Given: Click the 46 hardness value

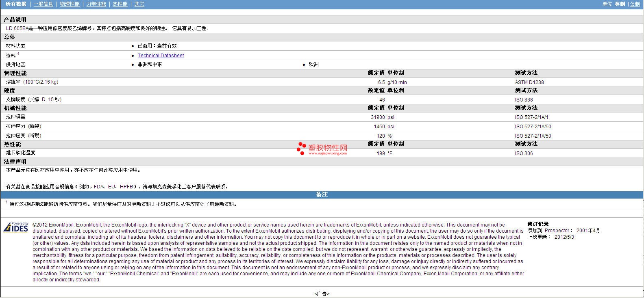Looking at the screenshot, I should click(382, 100).
